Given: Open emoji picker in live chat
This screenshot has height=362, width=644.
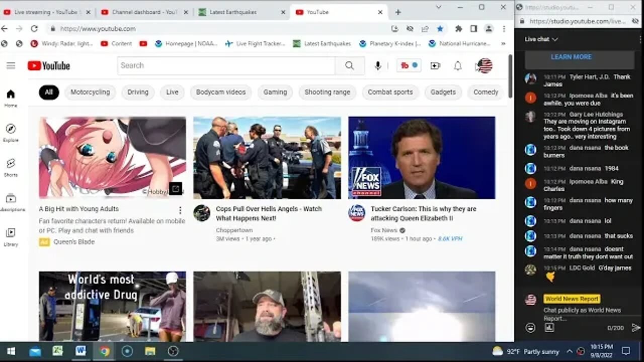Looking at the screenshot, I should (530, 327).
